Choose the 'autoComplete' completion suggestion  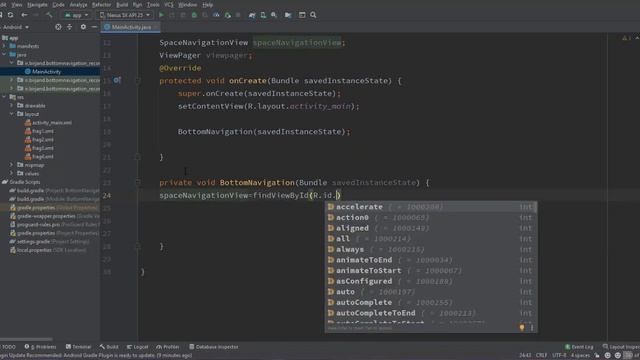(431, 302)
